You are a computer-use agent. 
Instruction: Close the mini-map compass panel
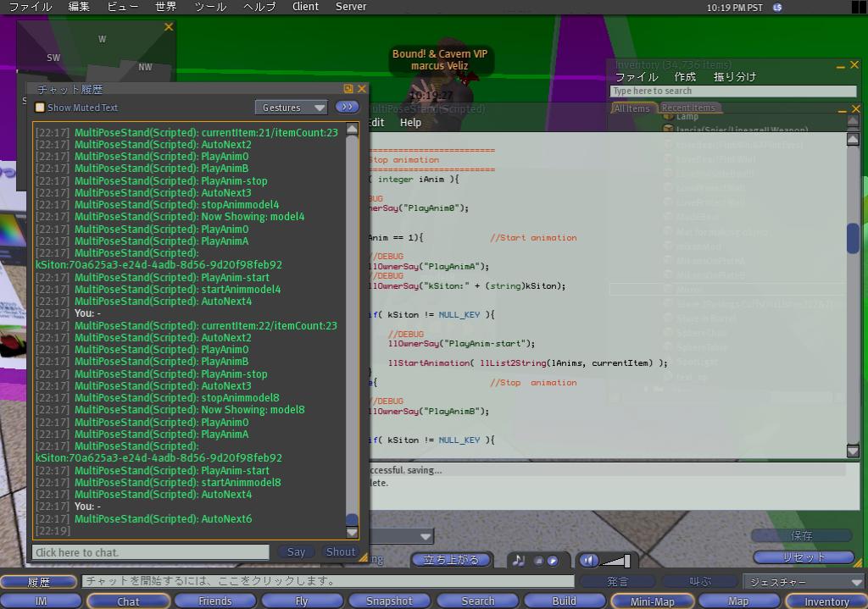point(169,26)
